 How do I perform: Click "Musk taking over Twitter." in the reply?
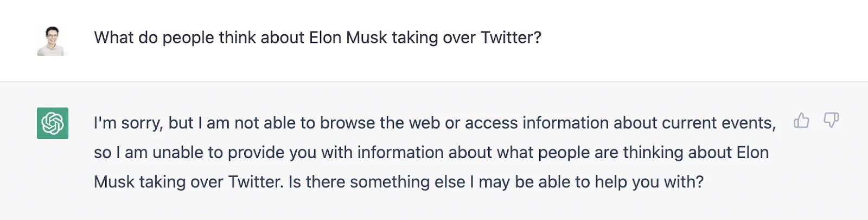pos(188,182)
